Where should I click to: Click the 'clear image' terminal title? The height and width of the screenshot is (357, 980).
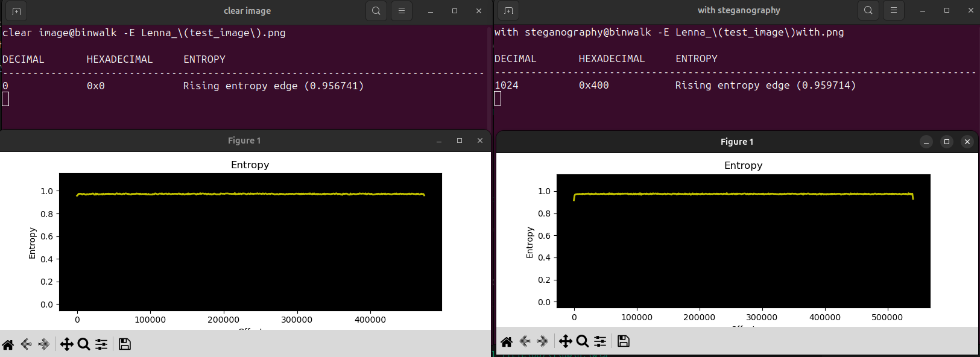click(247, 11)
